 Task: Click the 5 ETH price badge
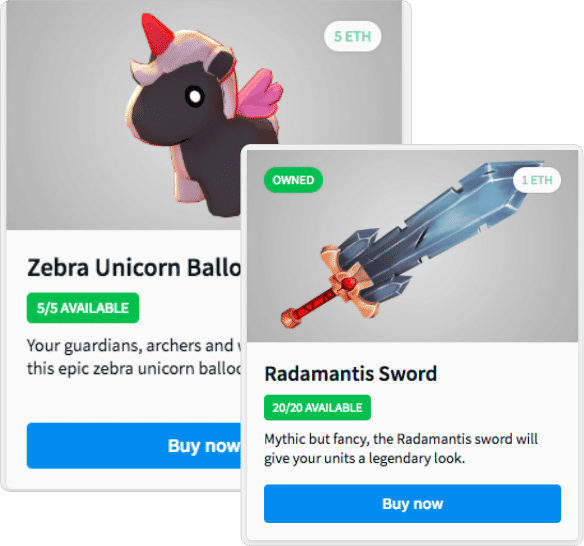coord(352,36)
